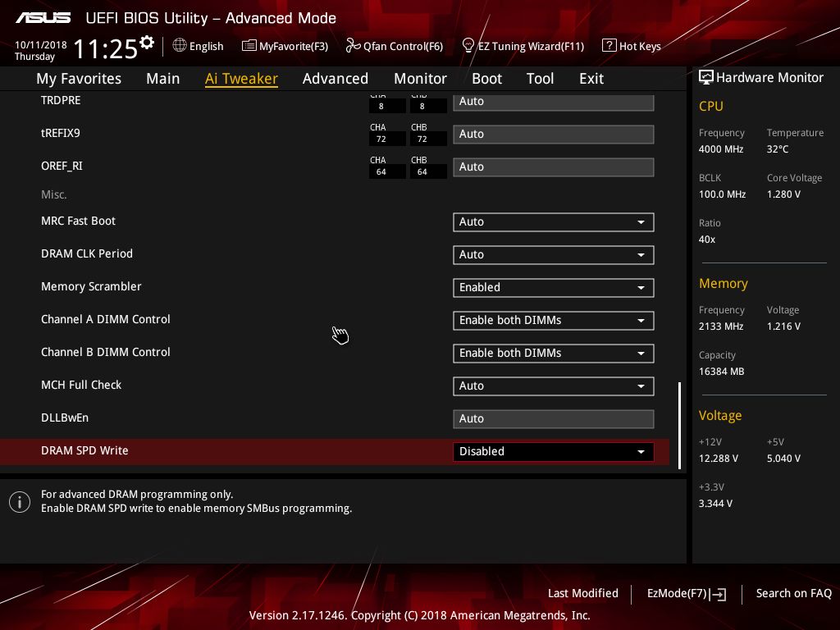Click the OREF_RI CHB value 64
840x630 pixels.
pos(428,172)
